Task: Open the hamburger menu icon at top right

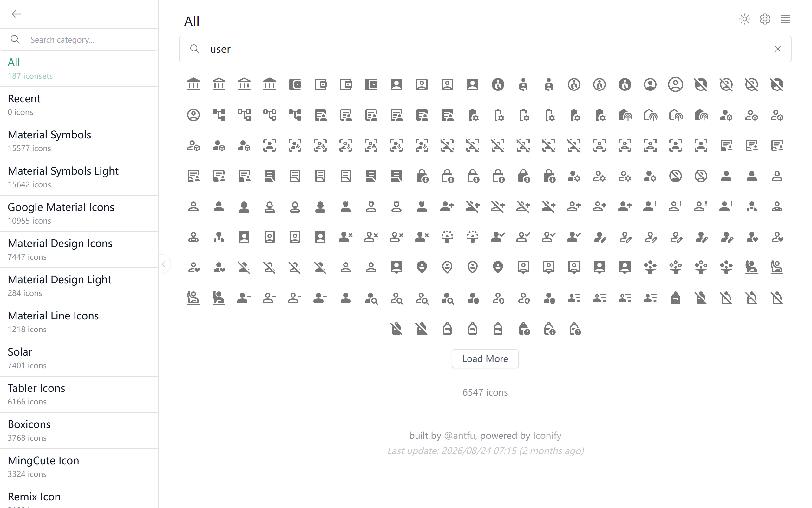Action: [x=785, y=19]
